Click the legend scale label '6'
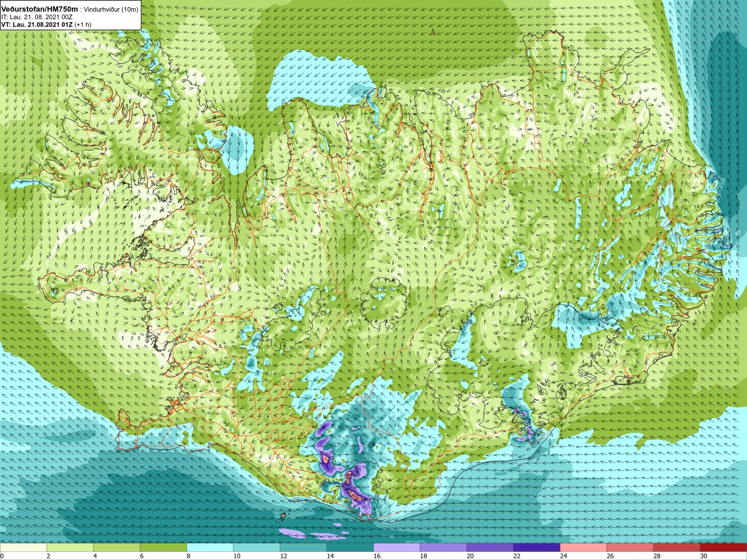Screen dimensions: 747x560 (x=142, y=556)
